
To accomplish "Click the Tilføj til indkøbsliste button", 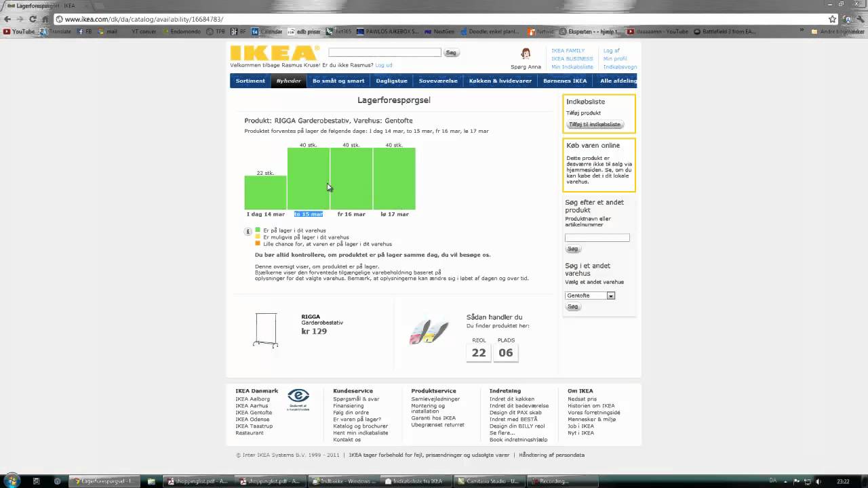I will pos(595,124).
